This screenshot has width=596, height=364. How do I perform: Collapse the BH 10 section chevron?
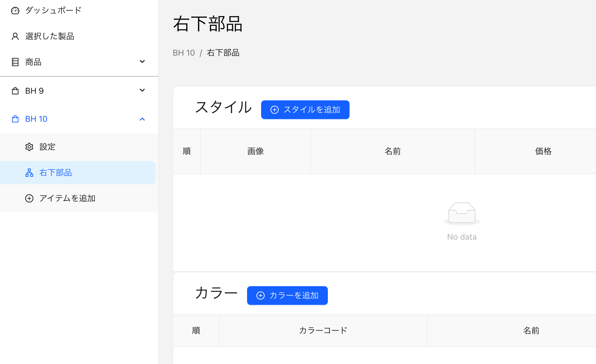[142, 119]
